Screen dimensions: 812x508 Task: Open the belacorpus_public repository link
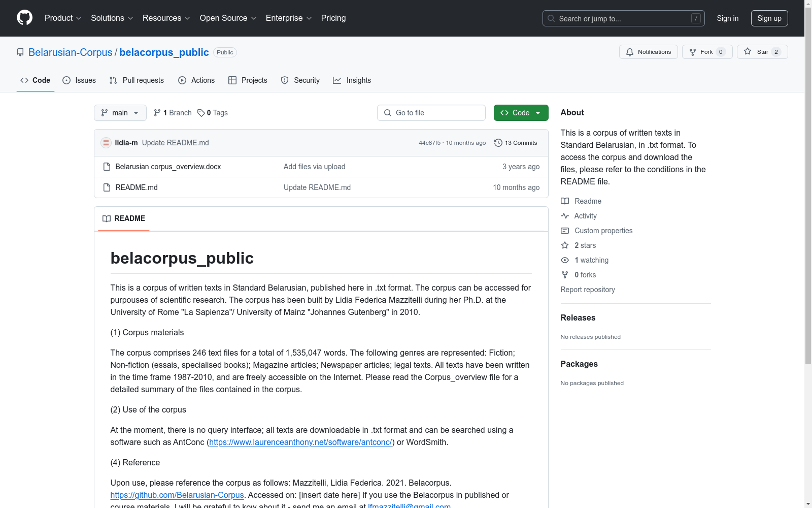164,52
